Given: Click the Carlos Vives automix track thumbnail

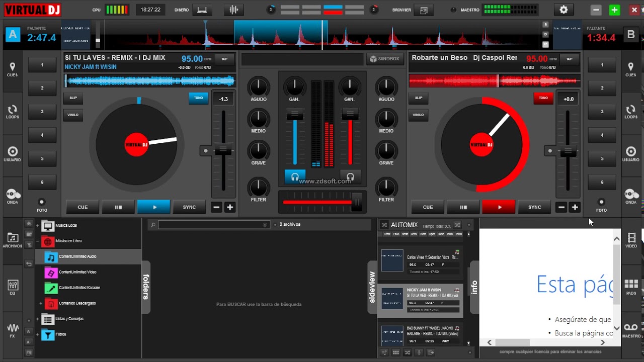Looking at the screenshot, I should (392, 260).
